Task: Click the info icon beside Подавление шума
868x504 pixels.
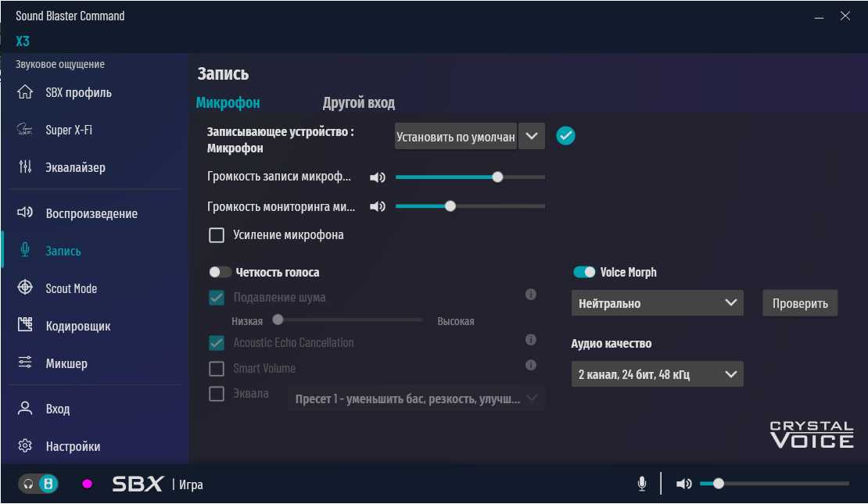Action: pos(530,295)
